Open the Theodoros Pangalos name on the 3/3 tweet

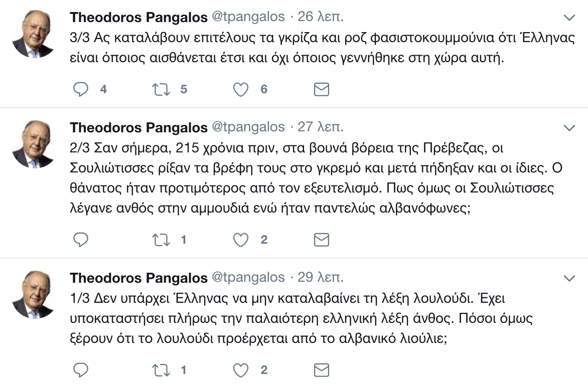point(138,17)
